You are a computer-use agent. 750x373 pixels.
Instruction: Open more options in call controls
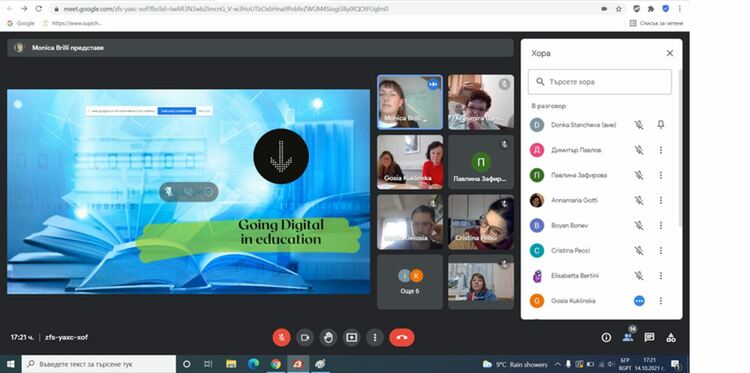375,338
